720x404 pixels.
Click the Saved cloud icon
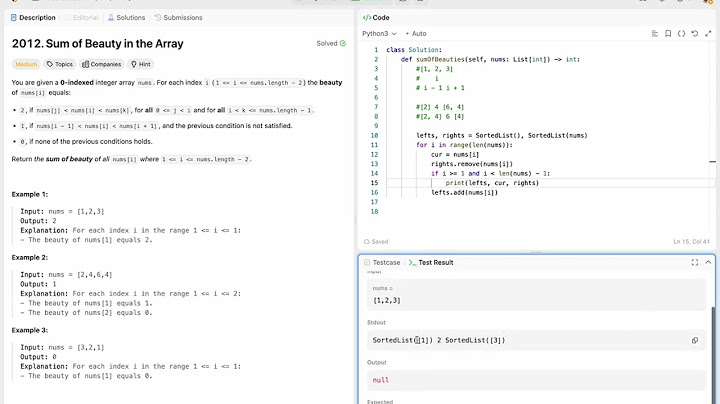coord(366,241)
